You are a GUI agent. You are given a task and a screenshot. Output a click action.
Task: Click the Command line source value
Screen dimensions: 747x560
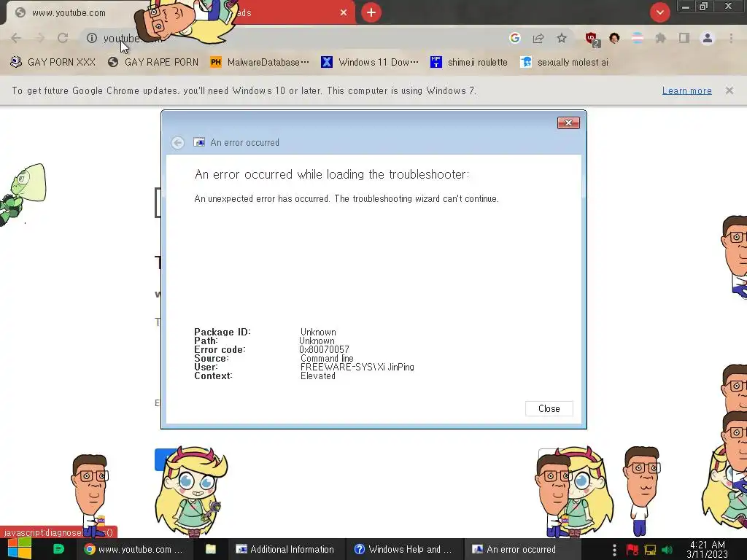point(327,358)
